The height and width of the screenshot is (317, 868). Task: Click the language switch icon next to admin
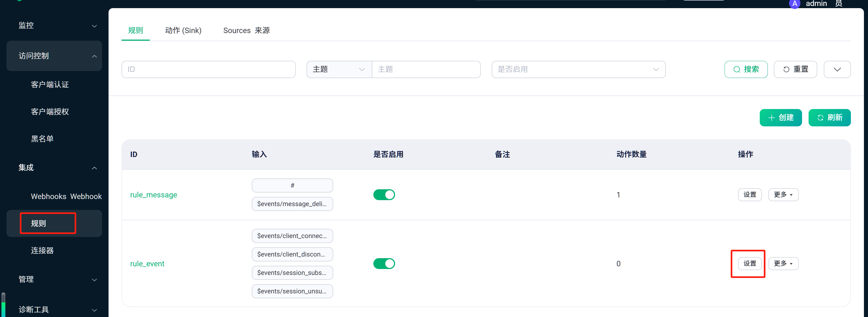click(839, 3)
